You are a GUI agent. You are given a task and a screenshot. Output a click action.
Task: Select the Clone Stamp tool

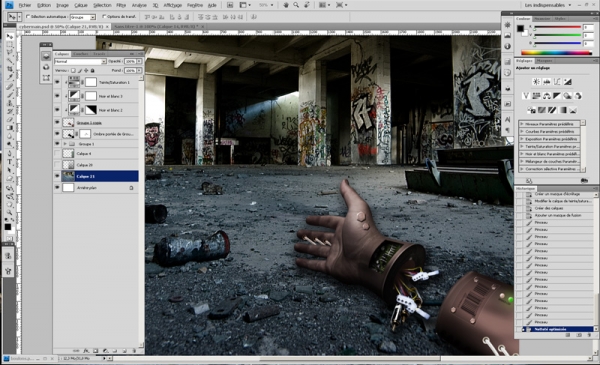pyautogui.click(x=10, y=103)
